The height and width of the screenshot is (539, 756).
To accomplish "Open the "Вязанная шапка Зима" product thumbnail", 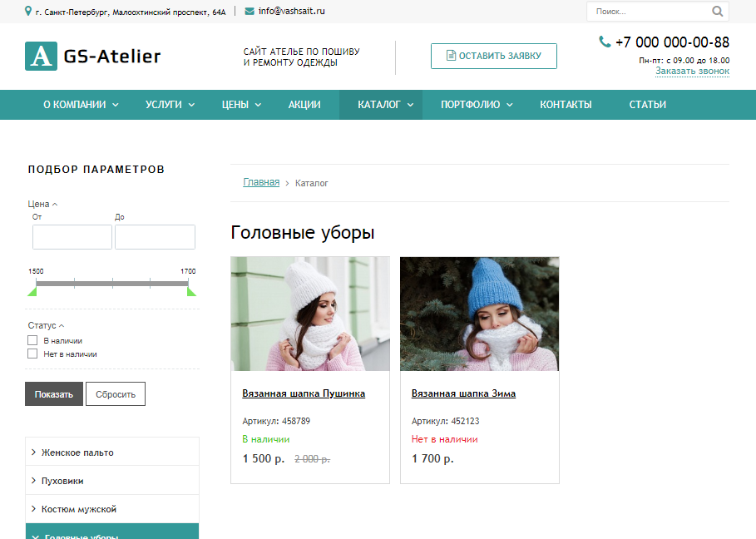I will [x=479, y=314].
